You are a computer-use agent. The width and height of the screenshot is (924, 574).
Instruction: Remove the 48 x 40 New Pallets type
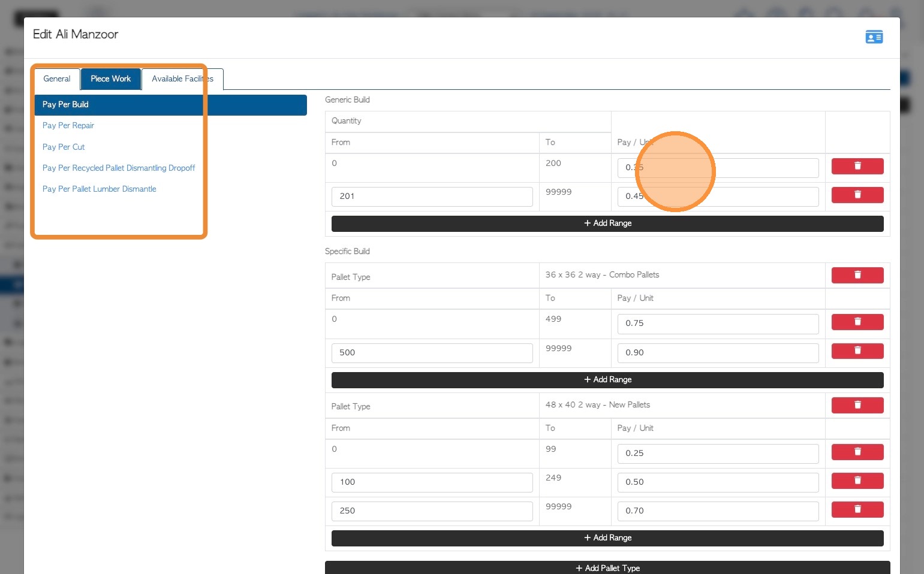[857, 405]
